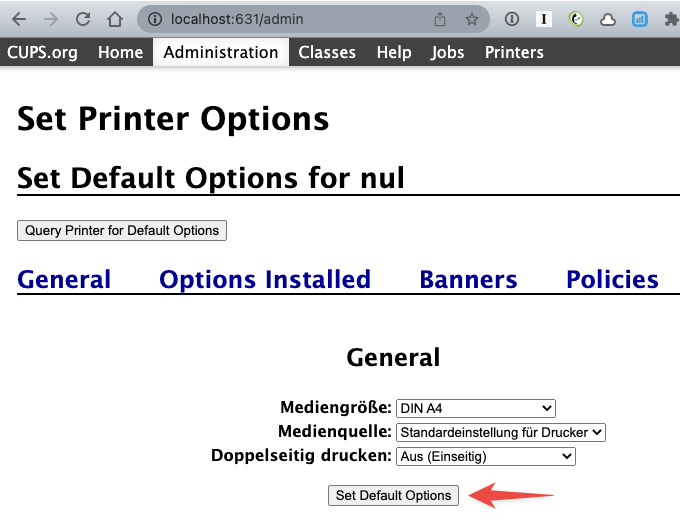This screenshot has width=680, height=522.
Task: Open the Doppelseitig drucken dropdown
Action: pos(486,457)
